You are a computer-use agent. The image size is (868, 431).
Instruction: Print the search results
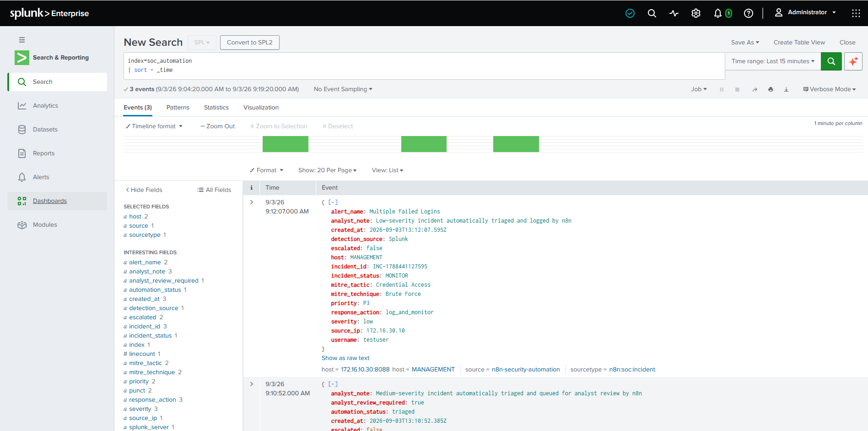coord(771,89)
